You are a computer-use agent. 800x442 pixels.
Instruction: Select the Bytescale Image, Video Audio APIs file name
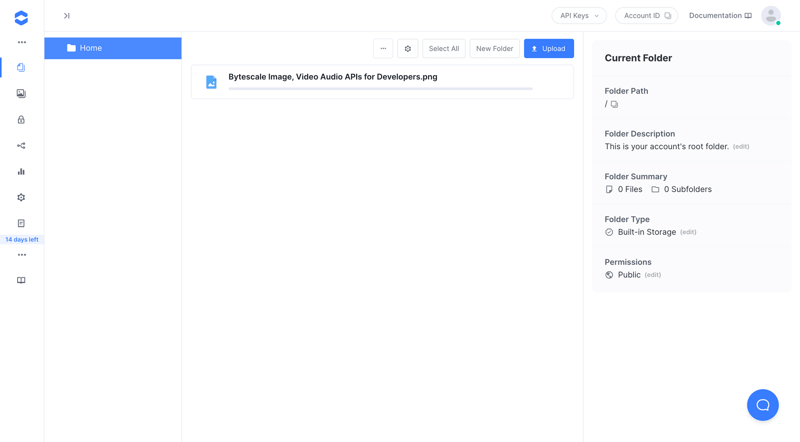pyautogui.click(x=333, y=77)
